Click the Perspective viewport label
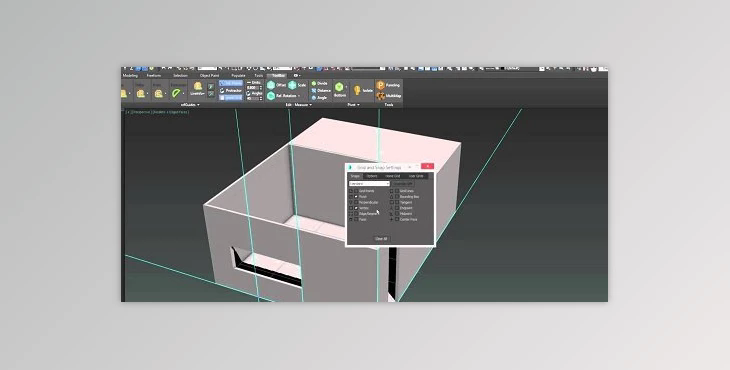The height and width of the screenshot is (370, 730). [142, 112]
